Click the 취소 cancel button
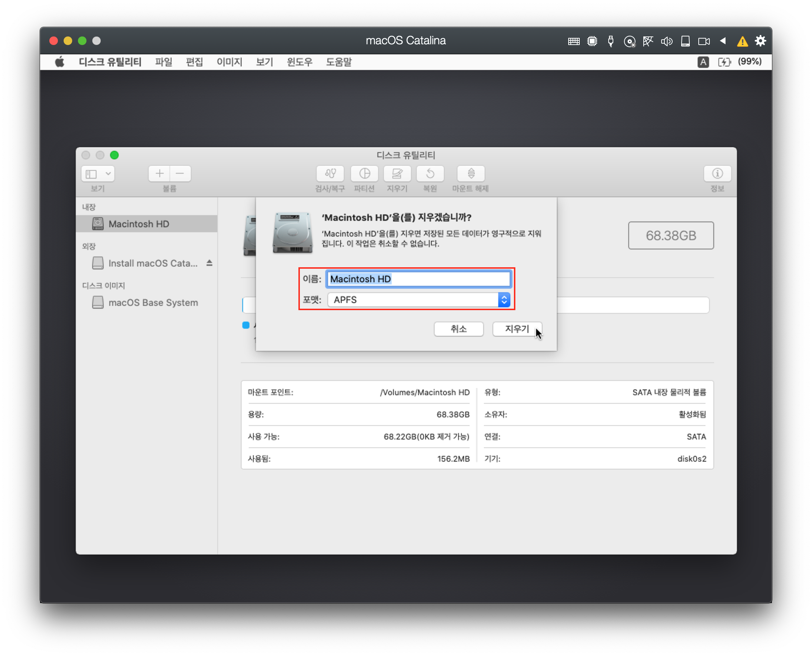The height and width of the screenshot is (656, 812). (458, 329)
